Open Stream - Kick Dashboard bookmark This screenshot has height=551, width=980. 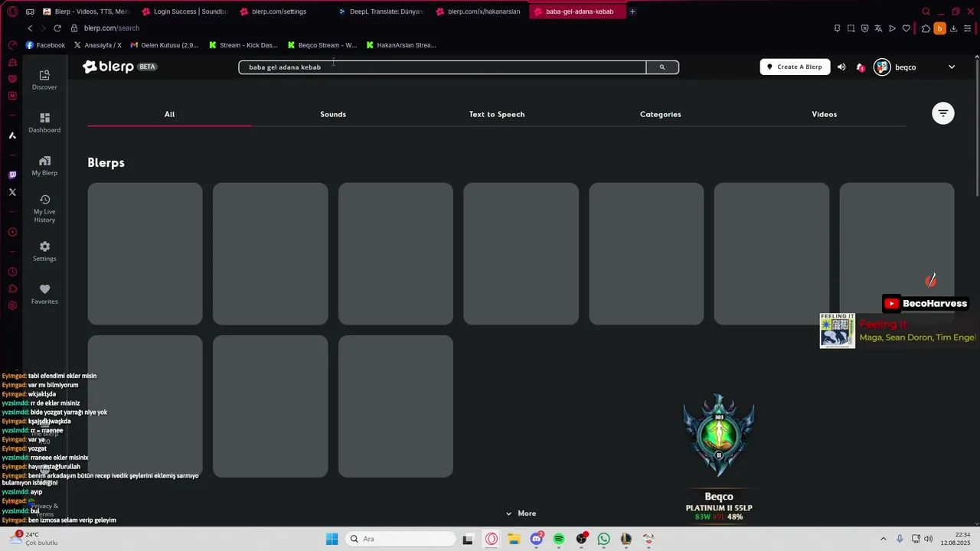(x=243, y=45)
